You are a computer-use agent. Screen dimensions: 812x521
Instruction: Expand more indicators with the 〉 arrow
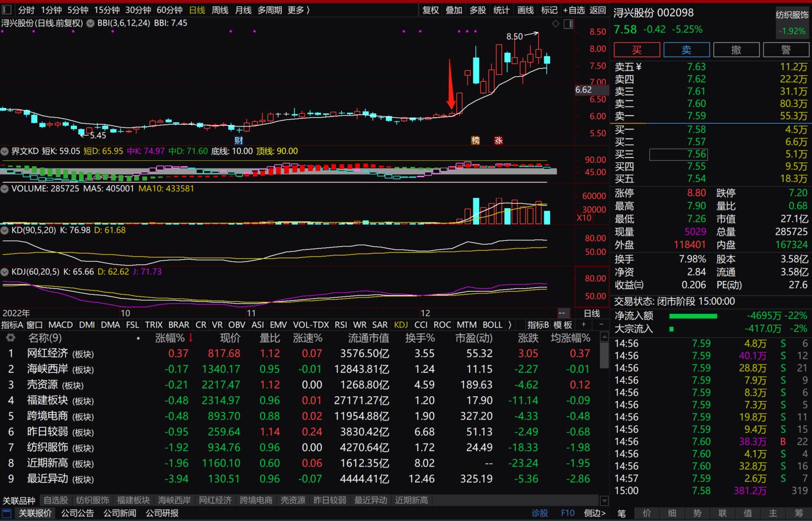coord(509,325)
